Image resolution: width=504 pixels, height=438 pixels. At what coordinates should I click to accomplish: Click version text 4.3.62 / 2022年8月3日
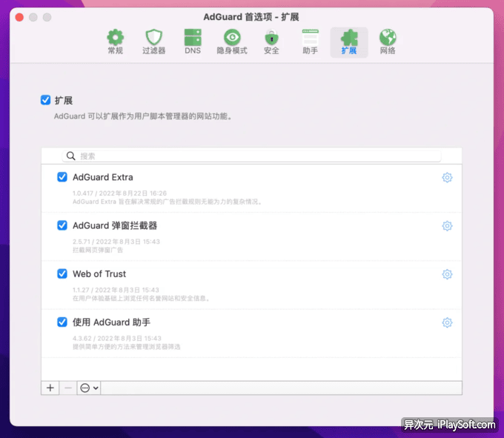coord(116,339)
